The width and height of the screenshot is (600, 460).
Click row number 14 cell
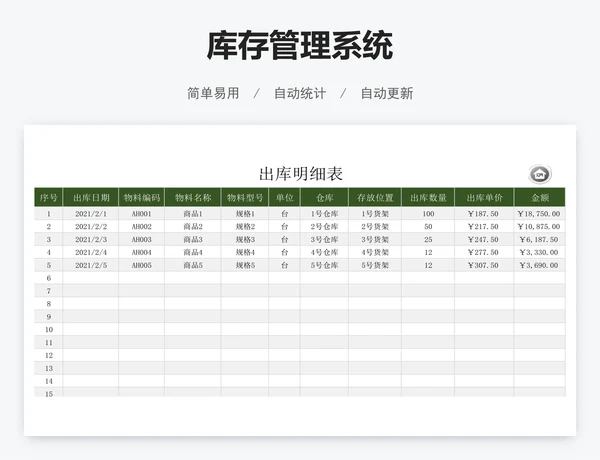(x=49, y=381)
